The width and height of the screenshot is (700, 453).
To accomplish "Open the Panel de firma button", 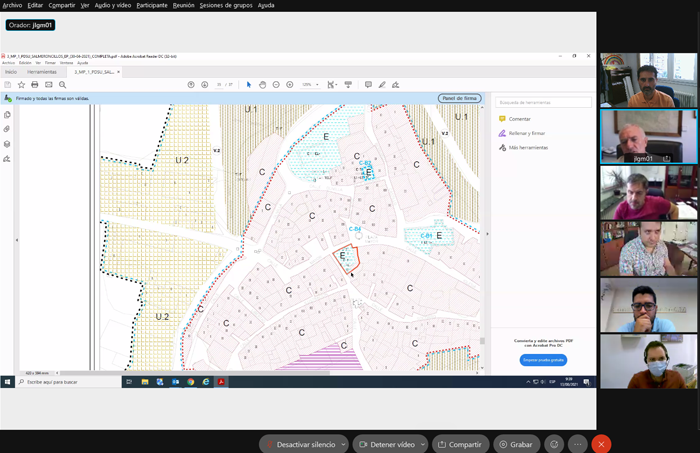I will coord(459,98).
